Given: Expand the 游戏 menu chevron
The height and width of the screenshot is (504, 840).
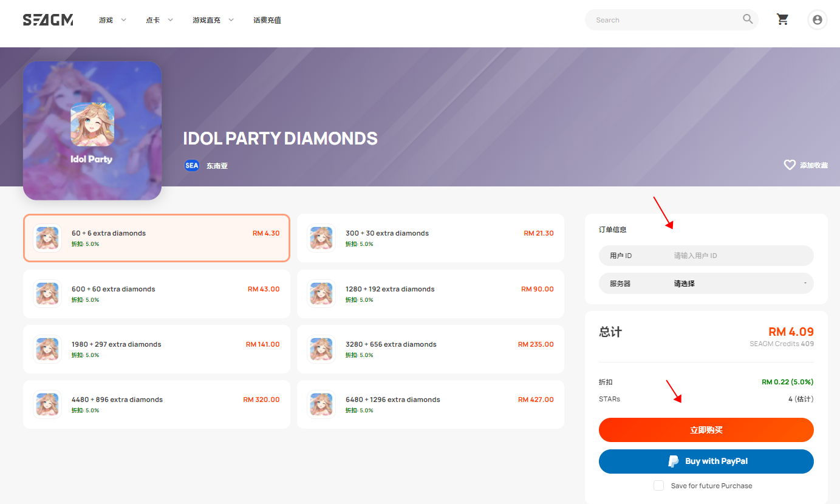Looking at the screenshot, I should point(124,20).
